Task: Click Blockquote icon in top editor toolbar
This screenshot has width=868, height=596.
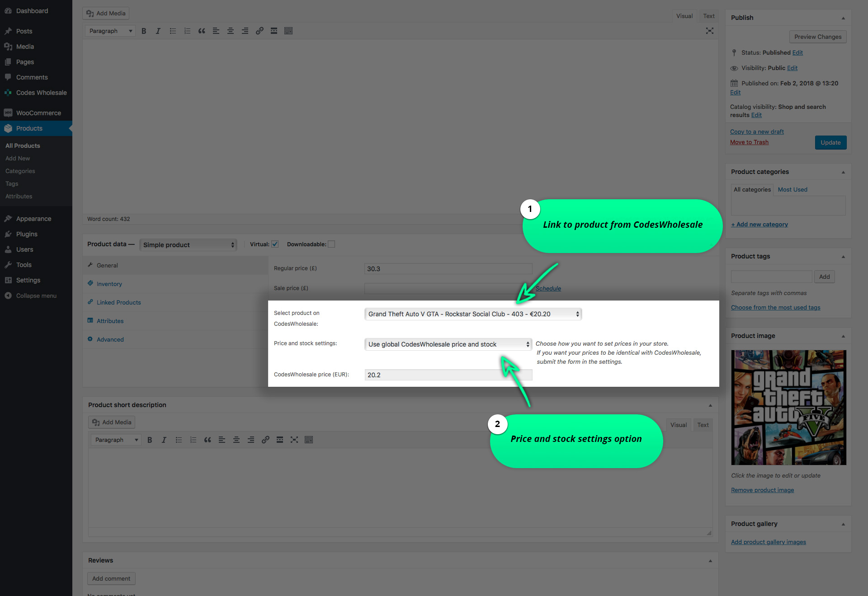Action: (x=202, y=31)
